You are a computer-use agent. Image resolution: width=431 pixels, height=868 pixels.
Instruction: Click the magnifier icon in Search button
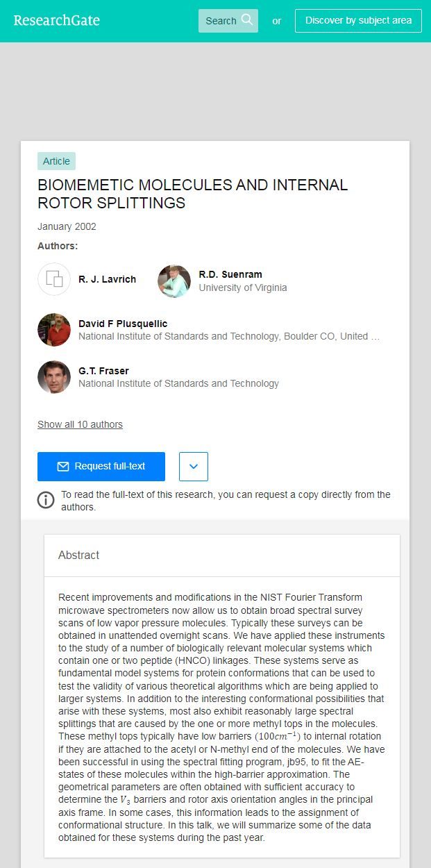[247, 20]
